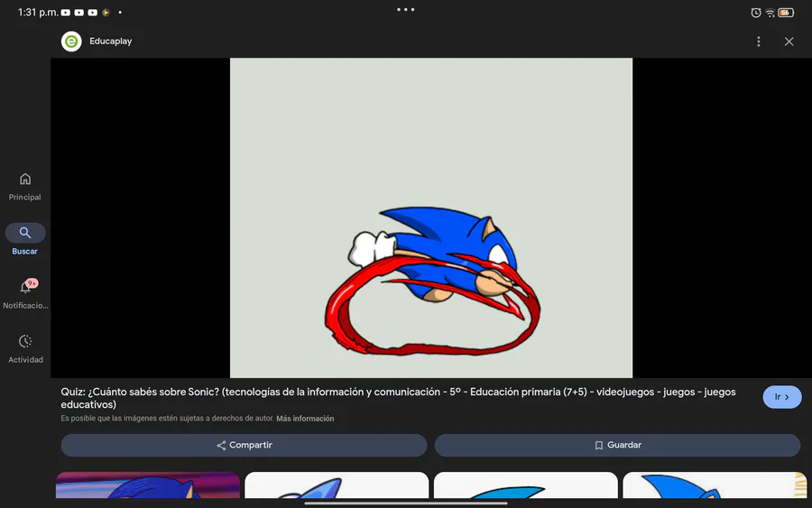812x508 pixels.
Task: Open the three-dot more options menu
Action: pyautogui.click(x=758, y=42)
